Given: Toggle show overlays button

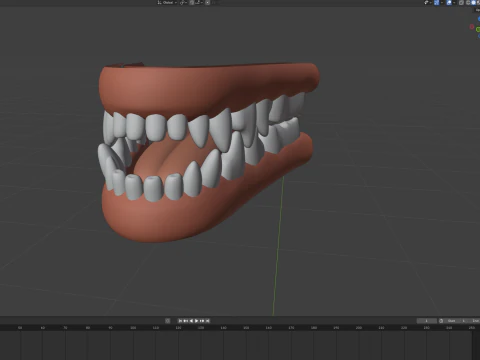Looking at the screenshot, I should [449, 2].
